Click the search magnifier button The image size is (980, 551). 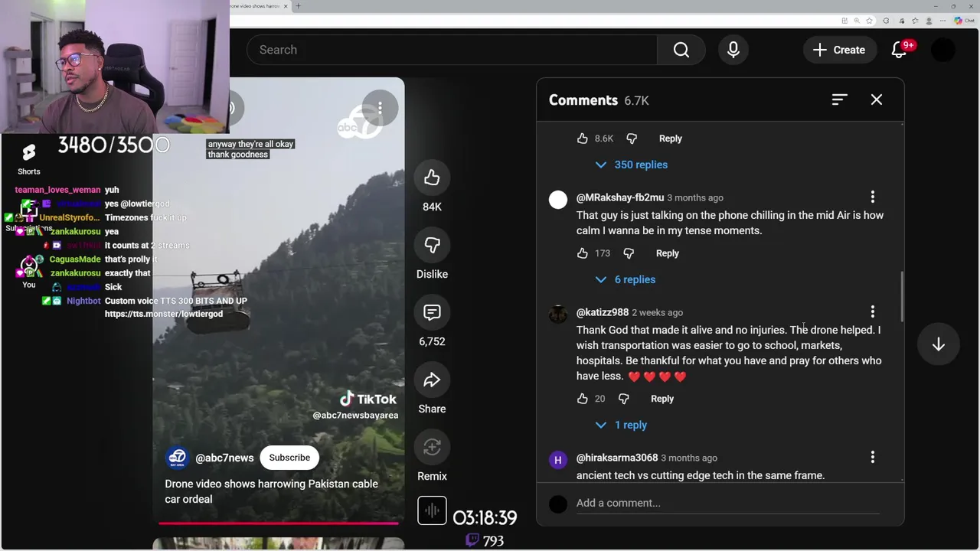click(681, 50)
